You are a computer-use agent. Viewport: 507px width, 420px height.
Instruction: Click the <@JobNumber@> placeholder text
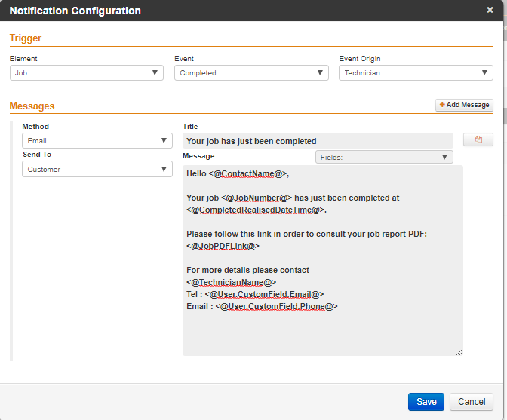click(257, 198)
